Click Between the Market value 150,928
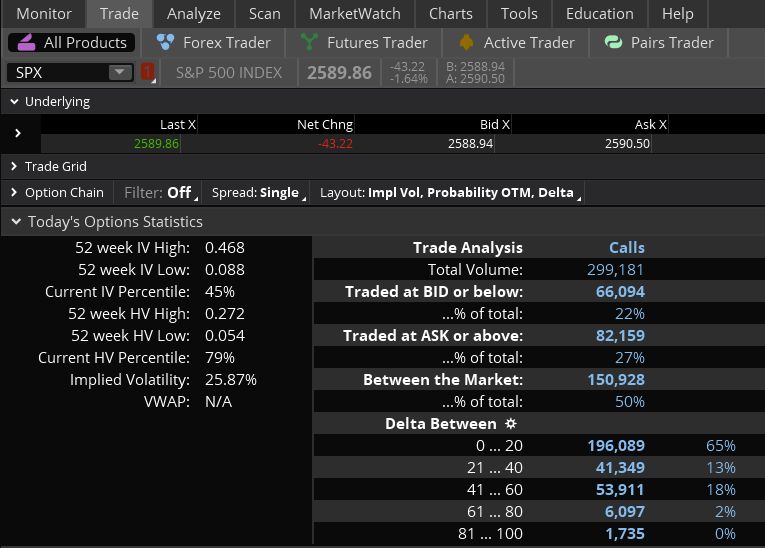This screenshot has height=548, width=765. click(616, 380)
